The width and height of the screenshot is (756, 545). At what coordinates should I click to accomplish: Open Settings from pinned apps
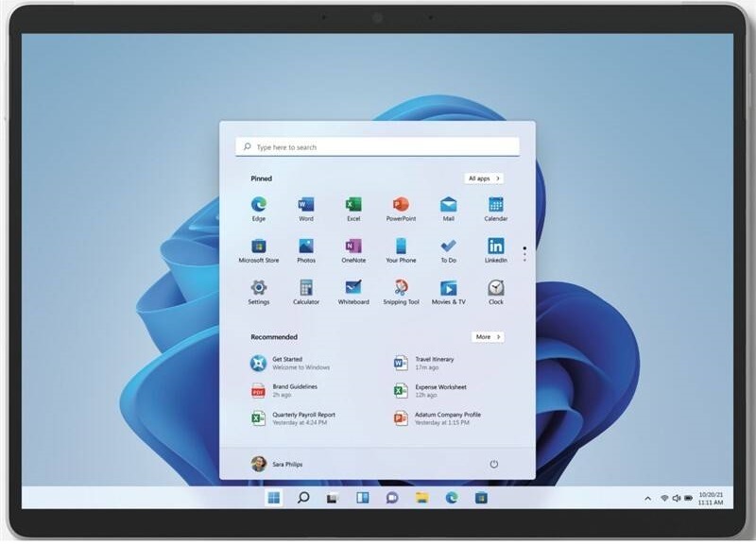259,292
